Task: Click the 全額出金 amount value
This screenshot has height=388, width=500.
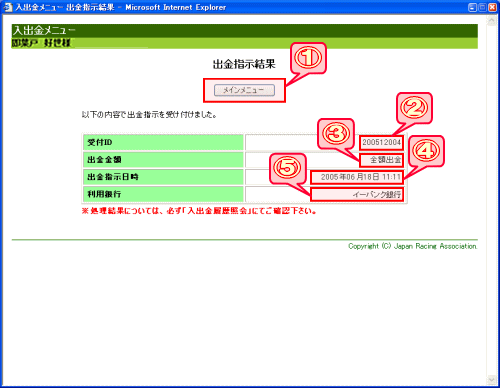Action: point(386,160)
